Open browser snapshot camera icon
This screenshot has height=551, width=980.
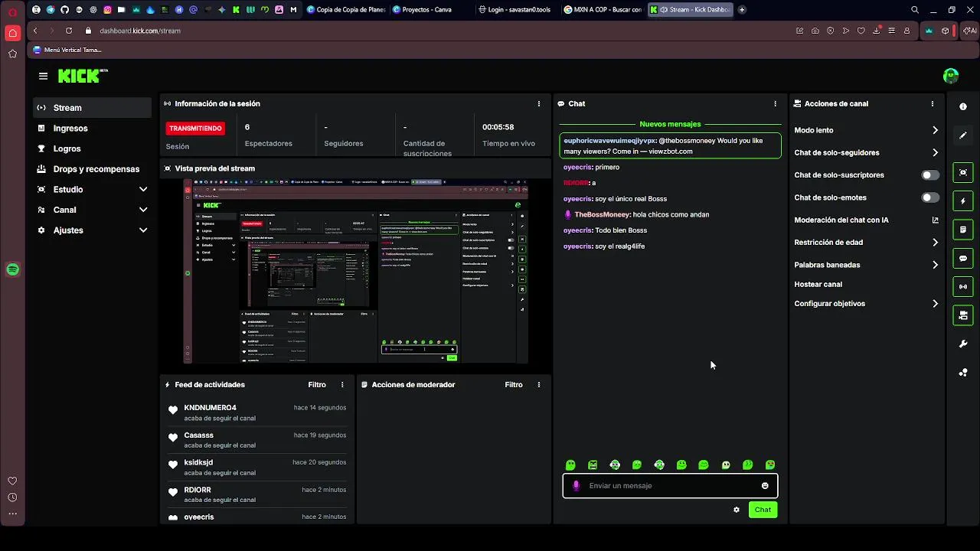pos(815,31)
